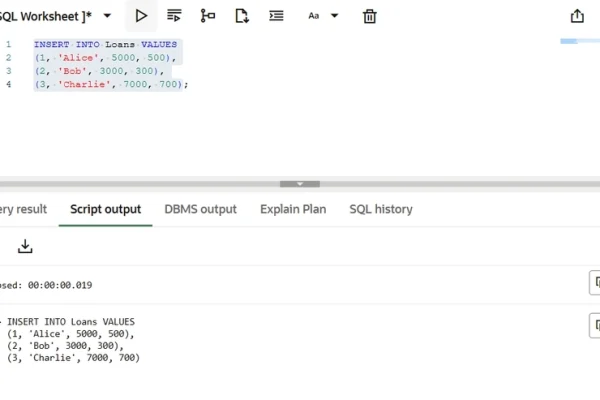Viewport: 600px width, 400px height.
Task: View the SQL history tab
Action: click(x=380, y=209)
